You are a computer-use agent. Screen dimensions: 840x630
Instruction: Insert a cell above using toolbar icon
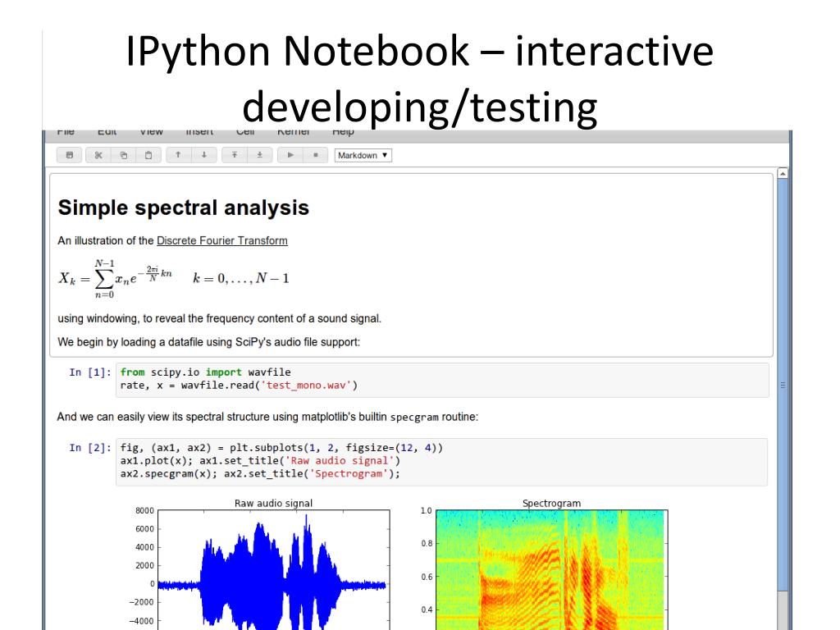[235, 155]
